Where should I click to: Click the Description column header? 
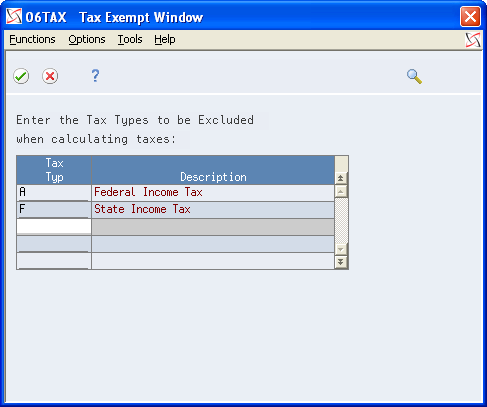click(213, 170)
